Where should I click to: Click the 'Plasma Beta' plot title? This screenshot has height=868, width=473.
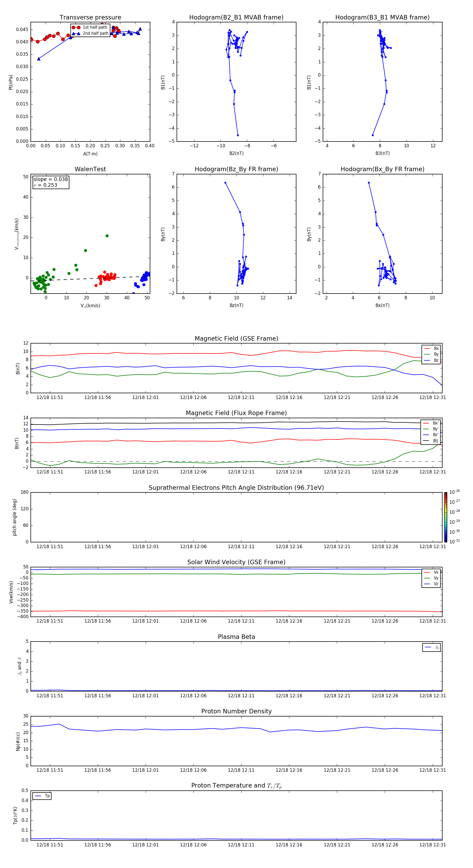pyautogui.click(x=236, y=637)
